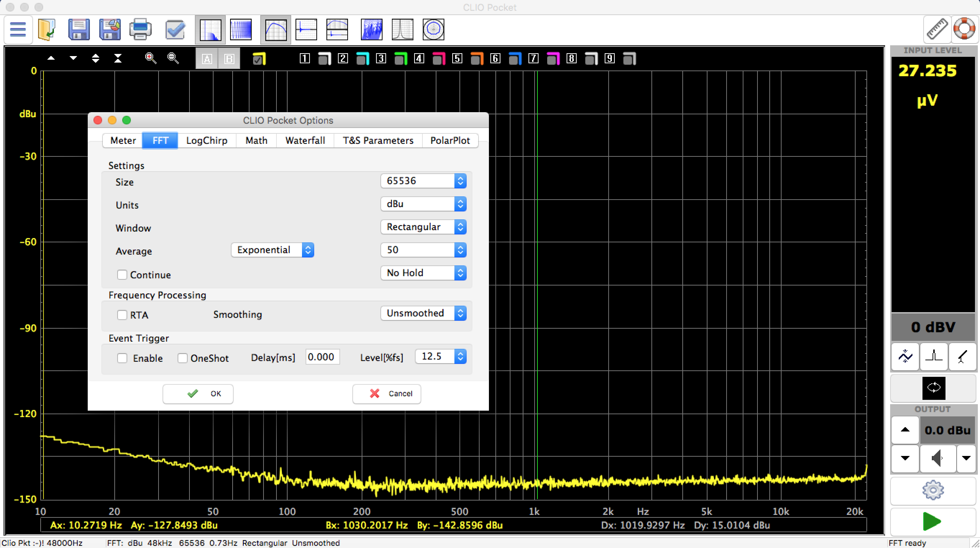Viewport: 980px width, 548px height.
Task: Open the FFT Size dropdown showing 65536
Action: pos(423,181)
